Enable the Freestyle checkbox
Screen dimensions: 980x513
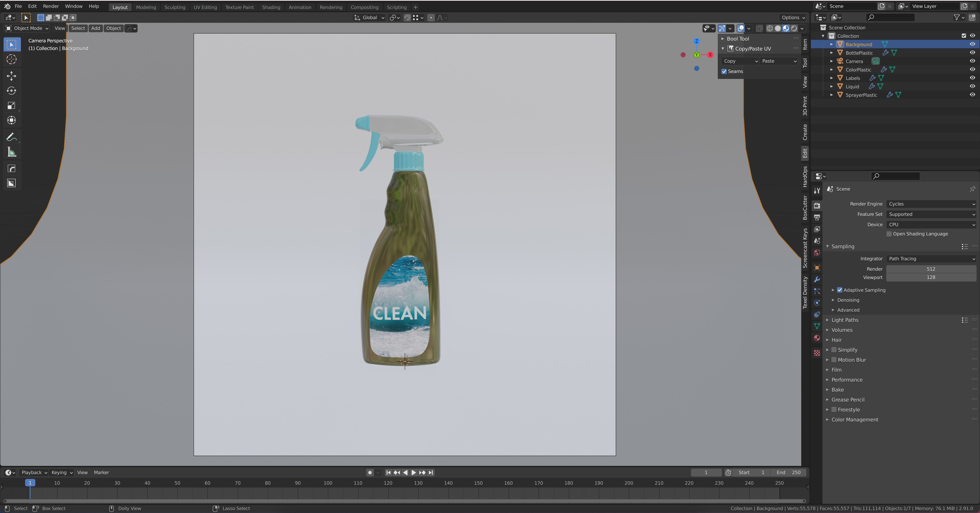[x=834, y=410]
